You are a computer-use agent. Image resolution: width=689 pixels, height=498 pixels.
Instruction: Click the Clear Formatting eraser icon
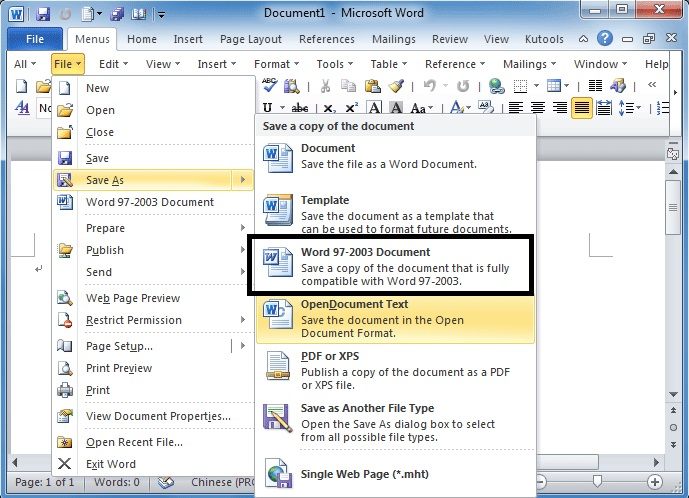(486, 108)
